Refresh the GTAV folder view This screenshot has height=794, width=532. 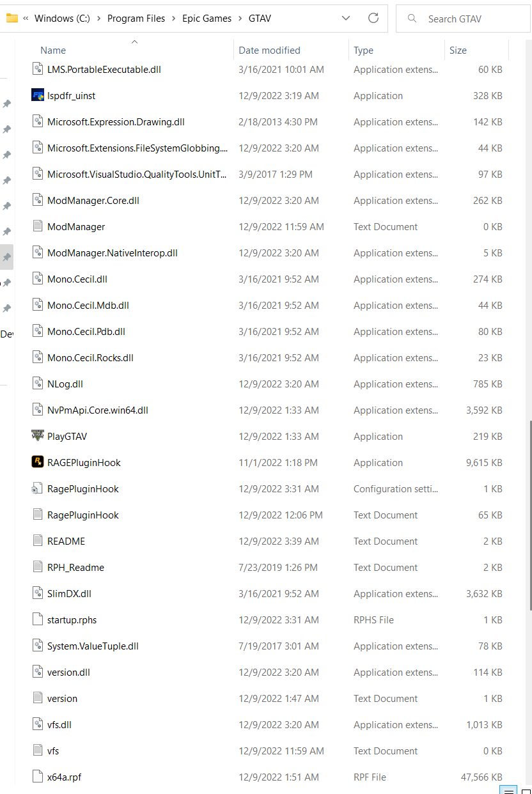click(373, 18)
